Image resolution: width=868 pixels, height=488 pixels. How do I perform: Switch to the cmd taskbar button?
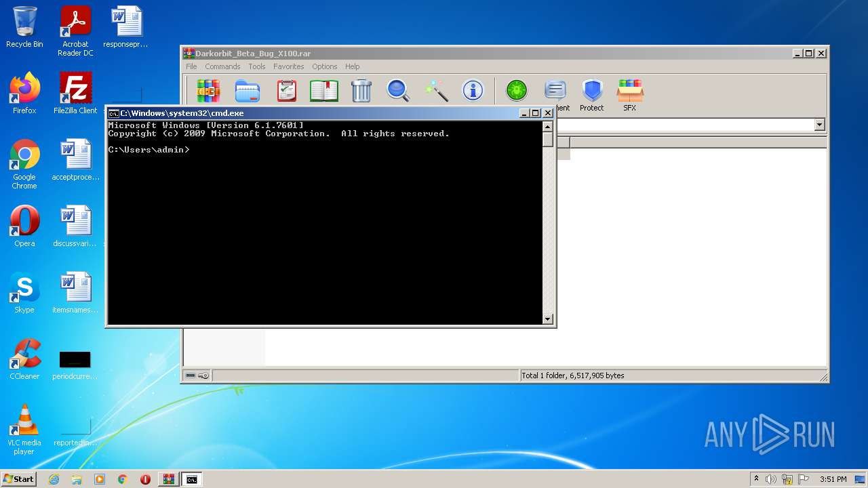[192, 479]
